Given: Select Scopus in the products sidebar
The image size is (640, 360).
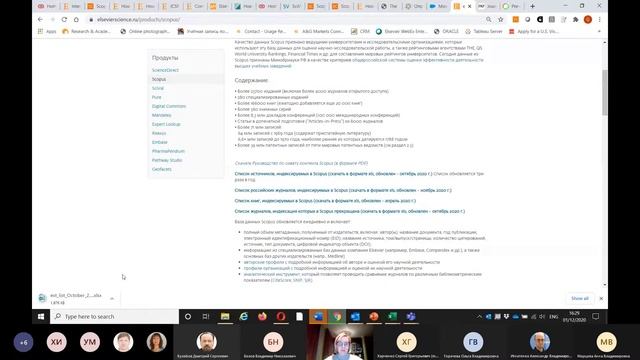Looking at the screenshot, I should coord(159,79).
